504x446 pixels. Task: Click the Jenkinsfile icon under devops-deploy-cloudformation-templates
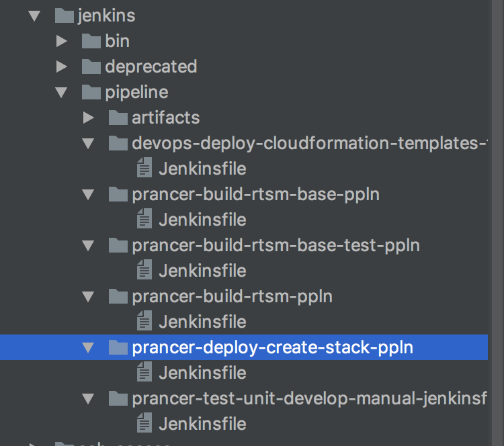pyautogui.click(x=144, y=169)
